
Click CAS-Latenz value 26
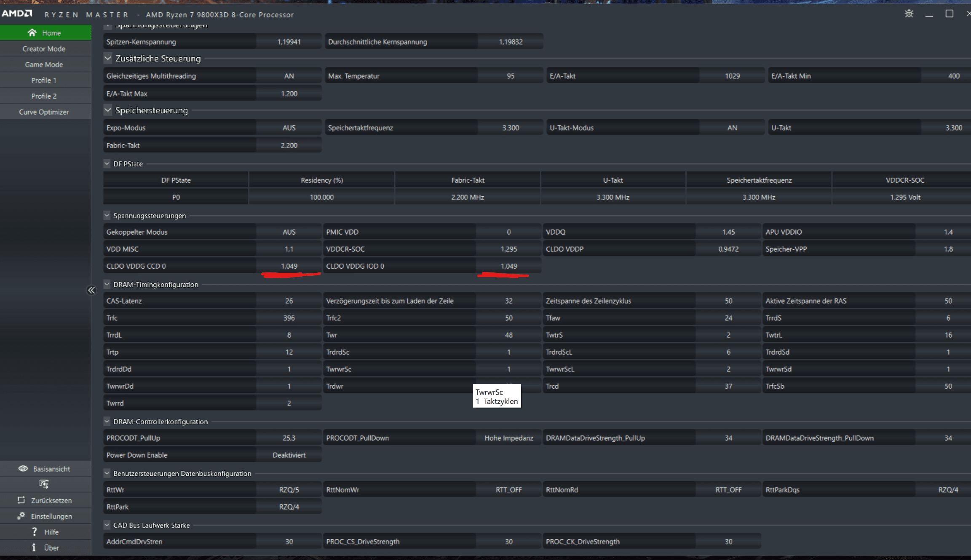pyautogui.click(x=289, y=301)
